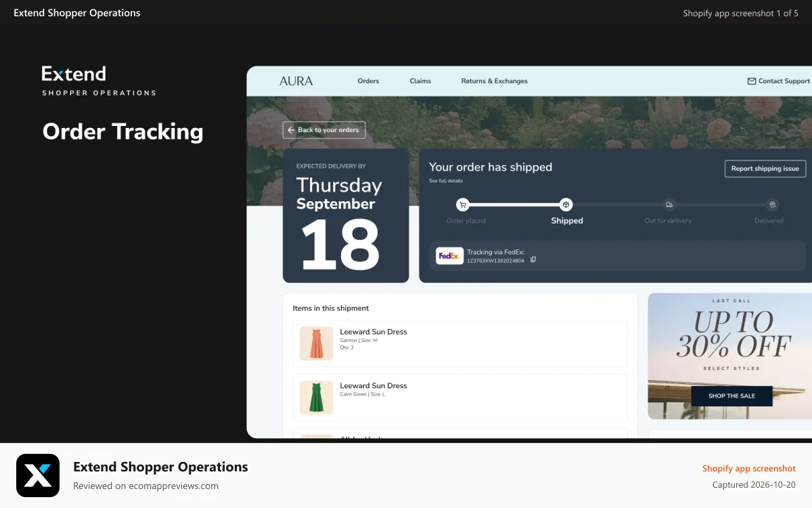Click the Reviewed on ecomappreviews.com text
The height and width of the screenshot is (508, 812).
pos(145,486)
